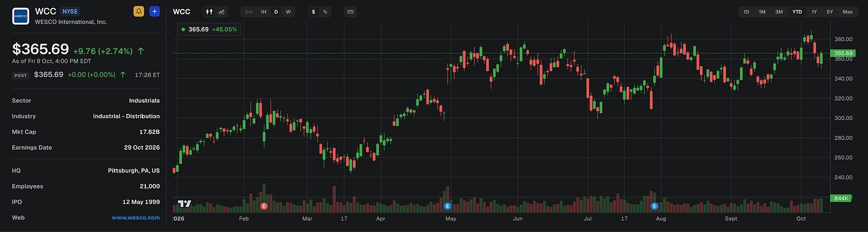This screenshot has height=232, width=868.
Task: Click 'WESCO International, Inc.' company name
Action: 72,21
